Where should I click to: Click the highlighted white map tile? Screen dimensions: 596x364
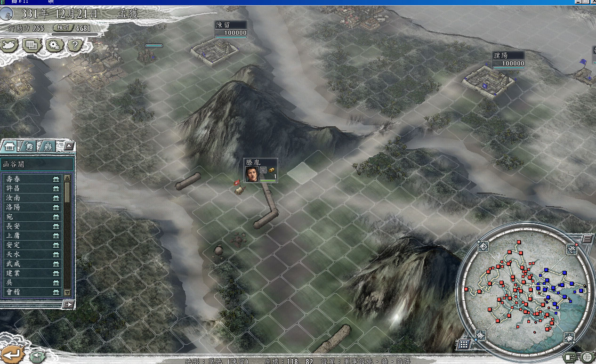click(x=302, y=173)
